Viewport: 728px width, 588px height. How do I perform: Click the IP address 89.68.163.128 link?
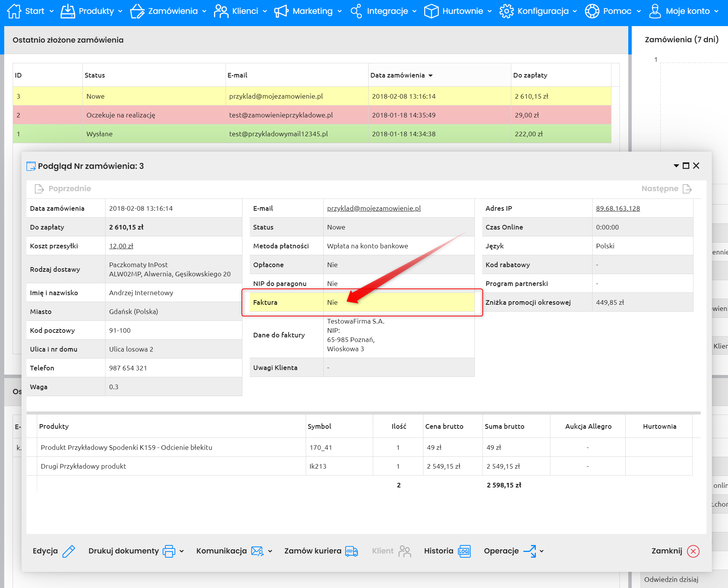(x=618, y=208)
